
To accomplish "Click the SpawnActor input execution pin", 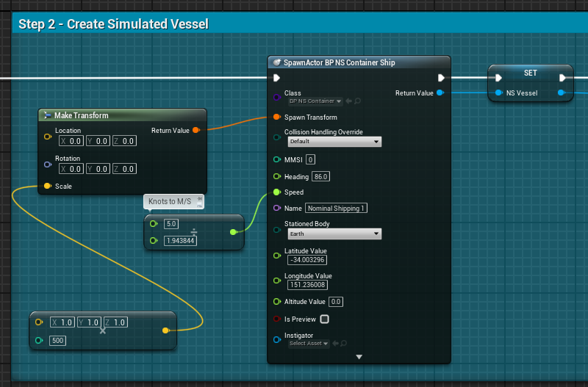I will point(276,78).
